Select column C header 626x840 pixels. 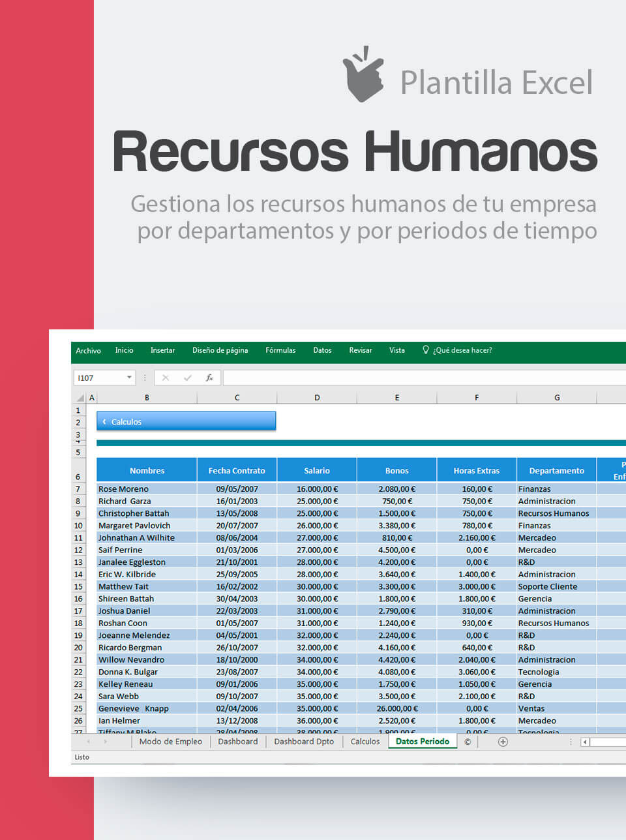pyautogui.click(x=237, y=398)
